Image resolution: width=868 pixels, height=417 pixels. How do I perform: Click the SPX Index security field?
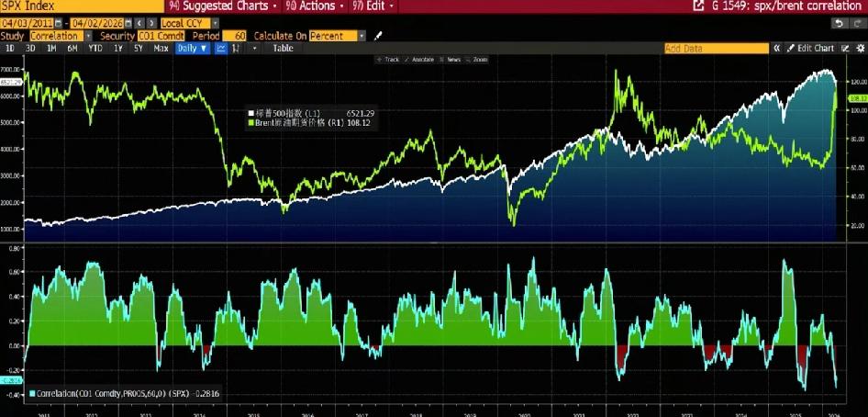(x=82, y=6)
